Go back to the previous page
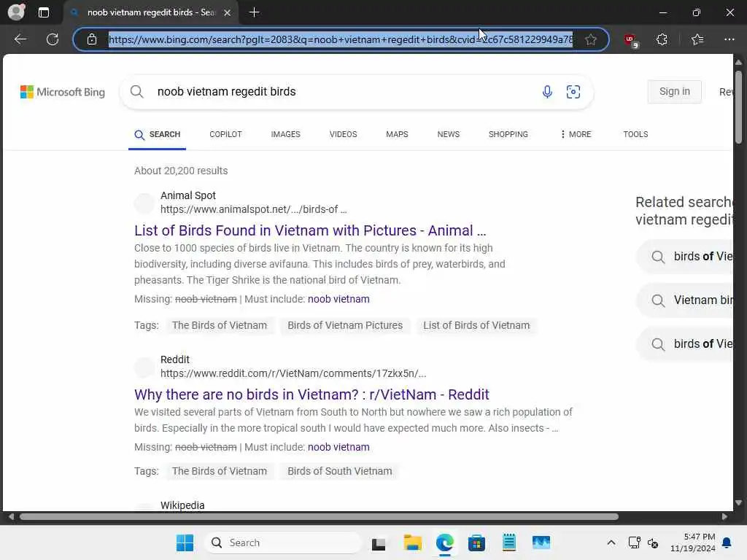747x560 pixels. coord(20,39)
